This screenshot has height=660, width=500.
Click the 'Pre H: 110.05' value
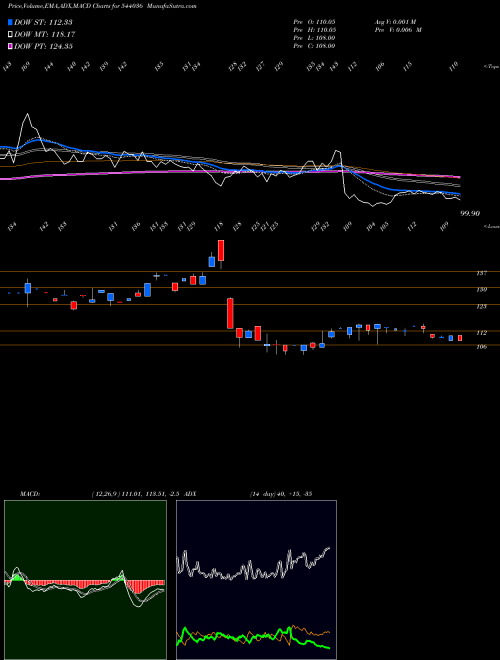click(x=314, y=30)
